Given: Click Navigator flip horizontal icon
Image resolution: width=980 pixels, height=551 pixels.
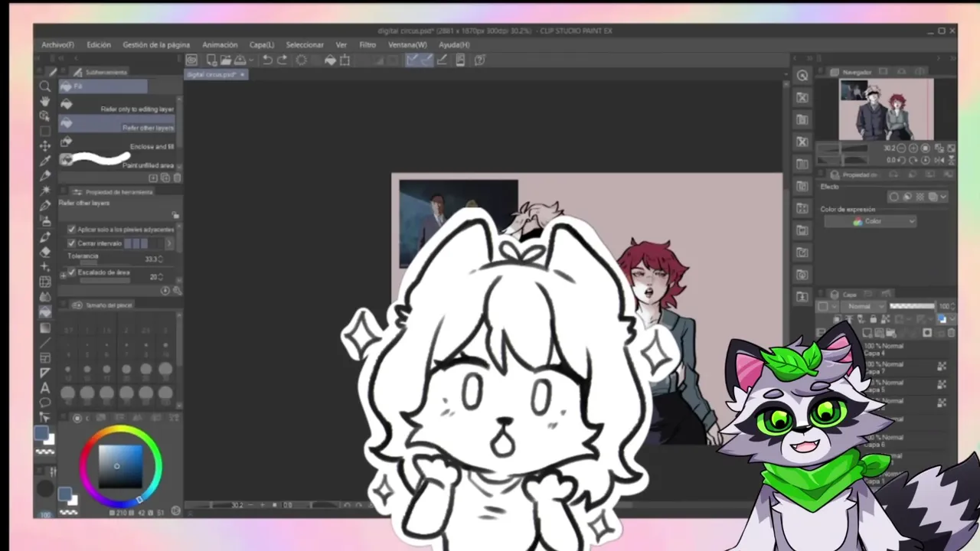Looking at the screenshot, I should point(941,160).
